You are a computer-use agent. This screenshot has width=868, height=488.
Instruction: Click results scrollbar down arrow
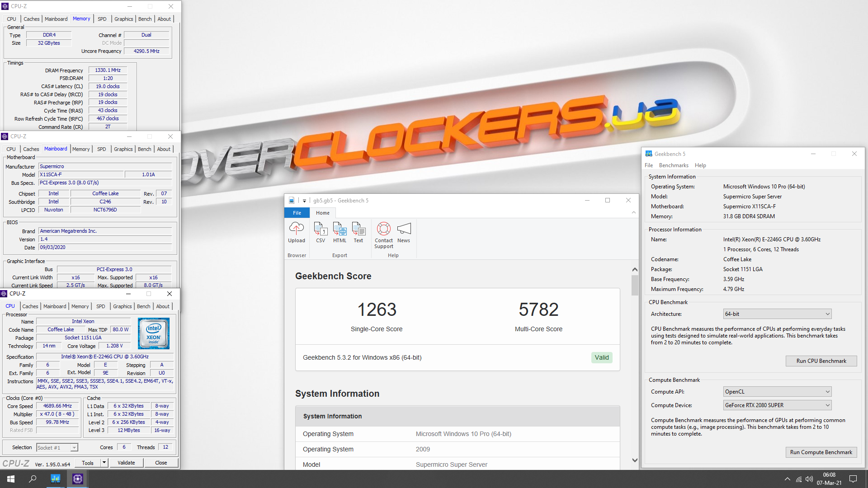(x=635, y=460)
